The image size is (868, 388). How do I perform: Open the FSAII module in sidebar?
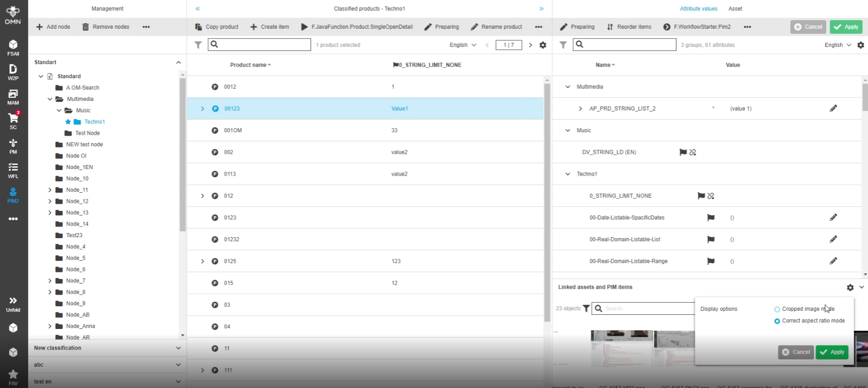[13, 47]
